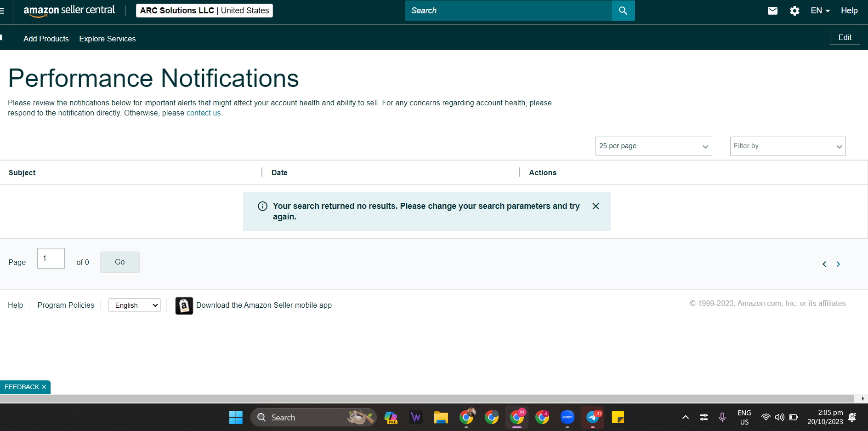
Task: Click the magnifying glass search button
Action: pos(623,11)
